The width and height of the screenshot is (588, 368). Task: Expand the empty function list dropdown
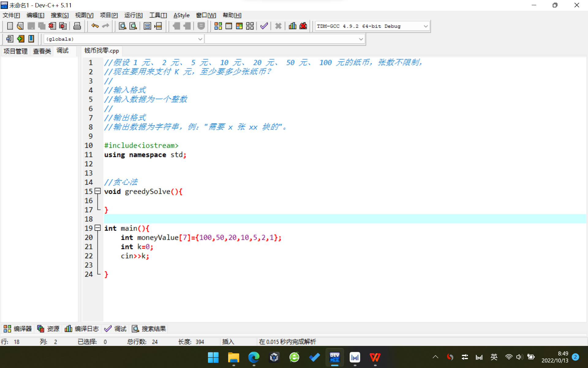pos(361,39)
